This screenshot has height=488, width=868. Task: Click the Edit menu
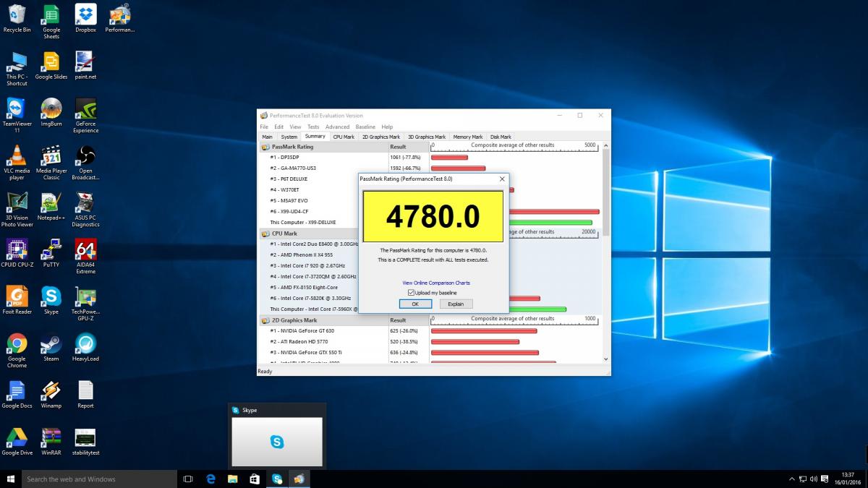coord(279,127)
